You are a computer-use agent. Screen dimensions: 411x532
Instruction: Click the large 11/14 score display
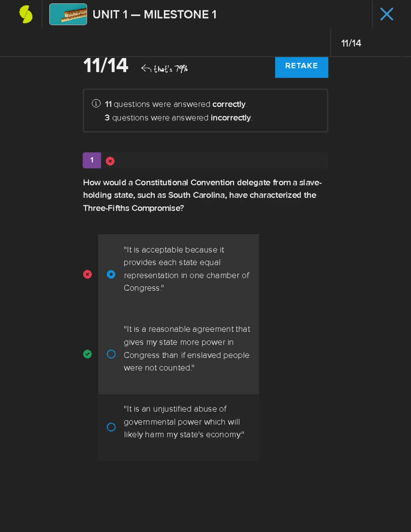click(105, 66)
